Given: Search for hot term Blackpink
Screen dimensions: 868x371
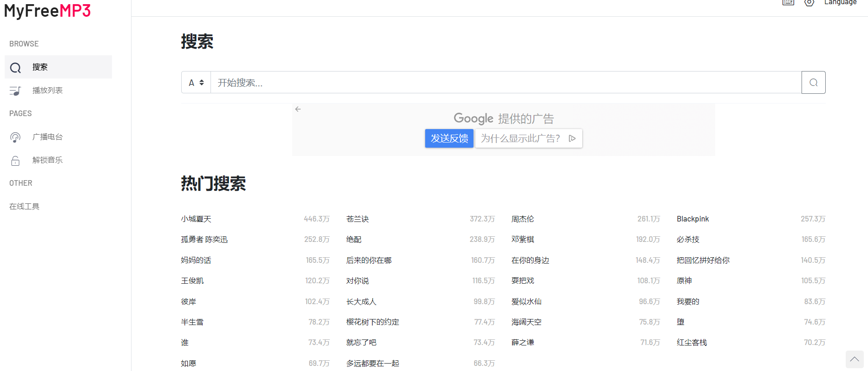Looking at the screenshot, I should tap(692, 219).
